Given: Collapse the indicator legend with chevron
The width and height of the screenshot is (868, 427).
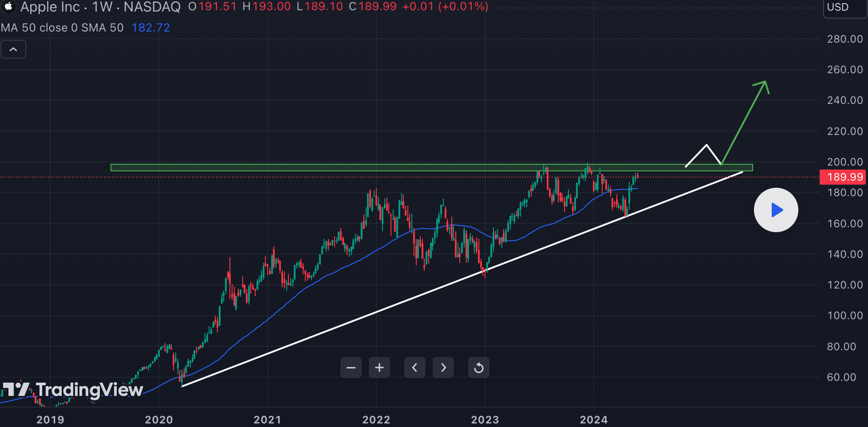Looking at the screenshot, I should [x=13, y=49].
